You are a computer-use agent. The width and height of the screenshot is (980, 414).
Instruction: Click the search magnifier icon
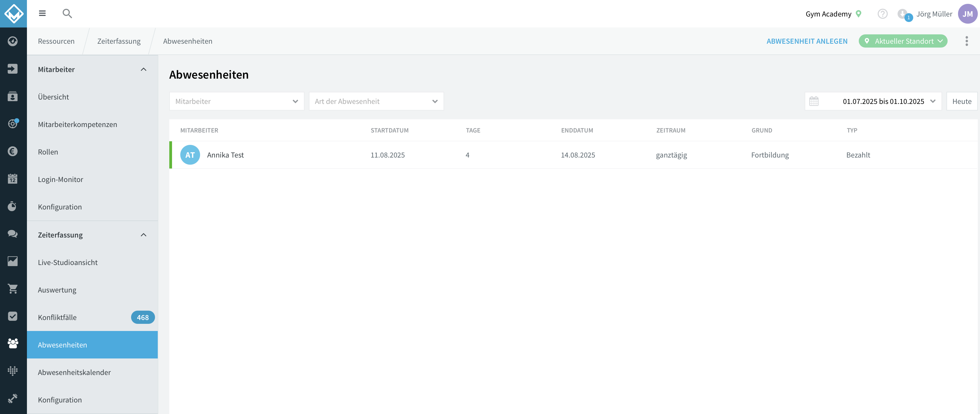67,14
